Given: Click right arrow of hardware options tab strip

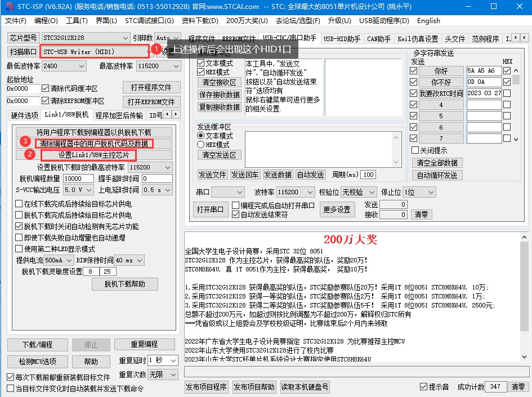Looking at the screenshot, I should (176, 114).
